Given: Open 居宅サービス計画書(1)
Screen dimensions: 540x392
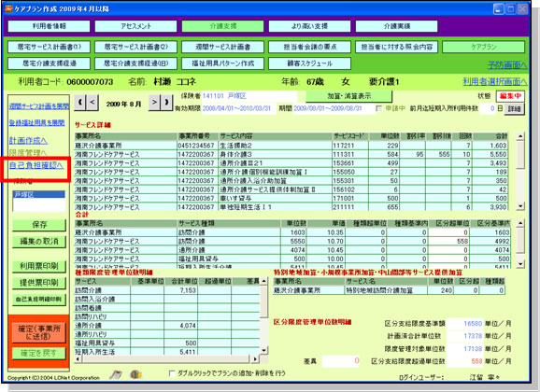Looking at the screenshot, I should [x=49, y=47].
